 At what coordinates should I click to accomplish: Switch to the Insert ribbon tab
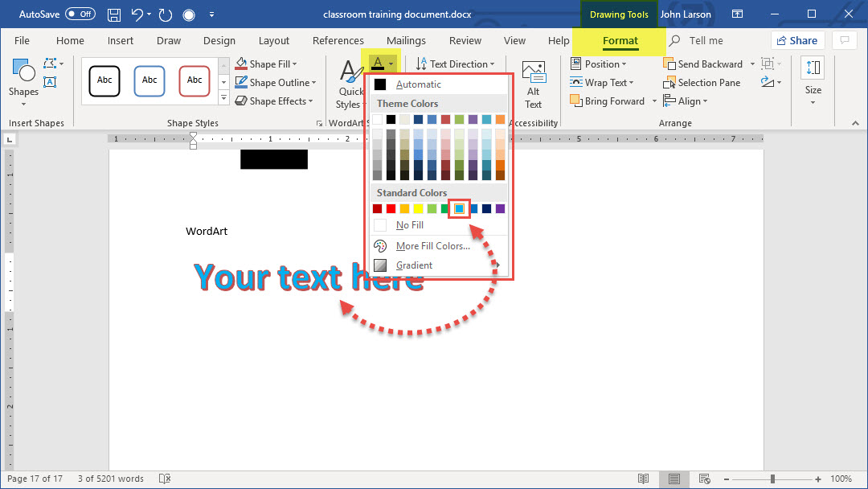click(x=121, y=41)
